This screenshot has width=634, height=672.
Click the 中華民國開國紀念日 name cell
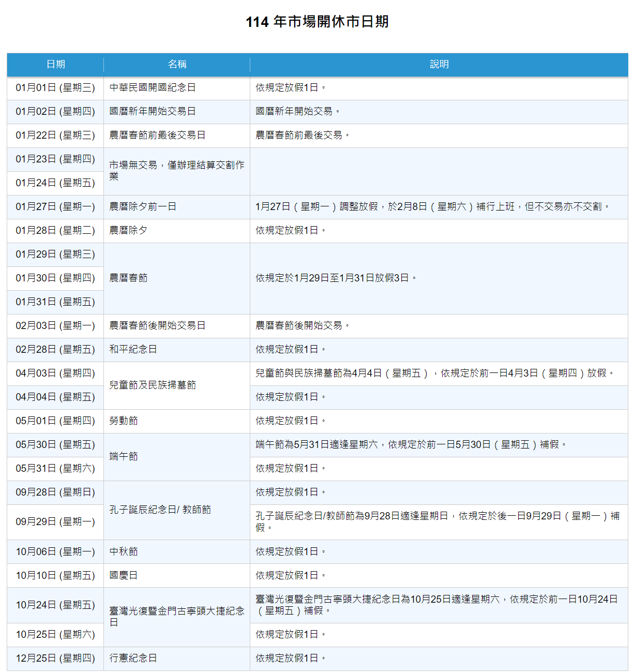153,88
